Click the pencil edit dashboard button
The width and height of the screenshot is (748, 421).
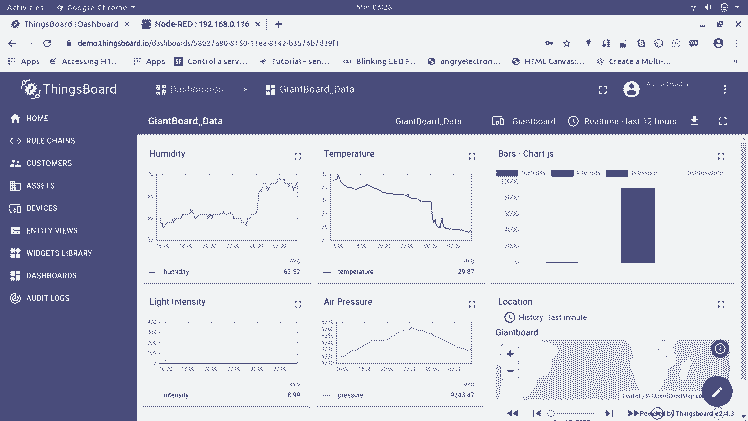pos(717,390)
